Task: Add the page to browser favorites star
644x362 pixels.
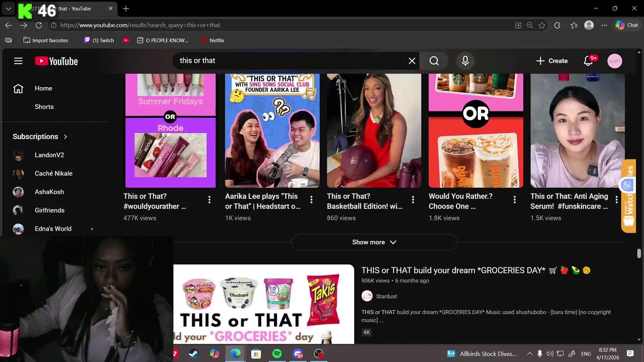Action: coord(542,25)
